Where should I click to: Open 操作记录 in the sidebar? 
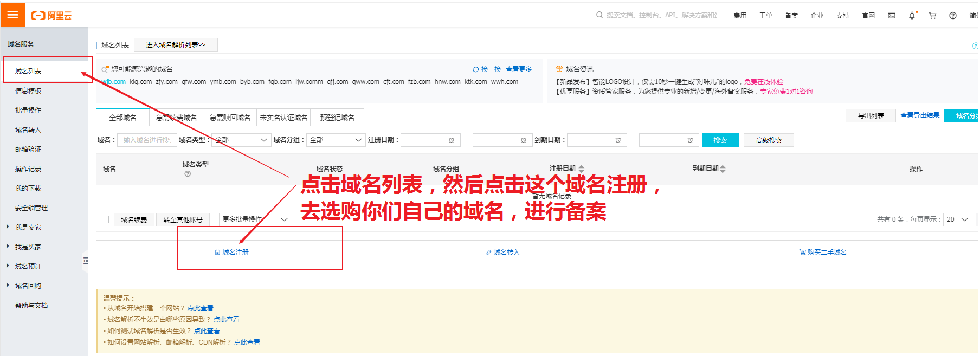tap(28, 169)
